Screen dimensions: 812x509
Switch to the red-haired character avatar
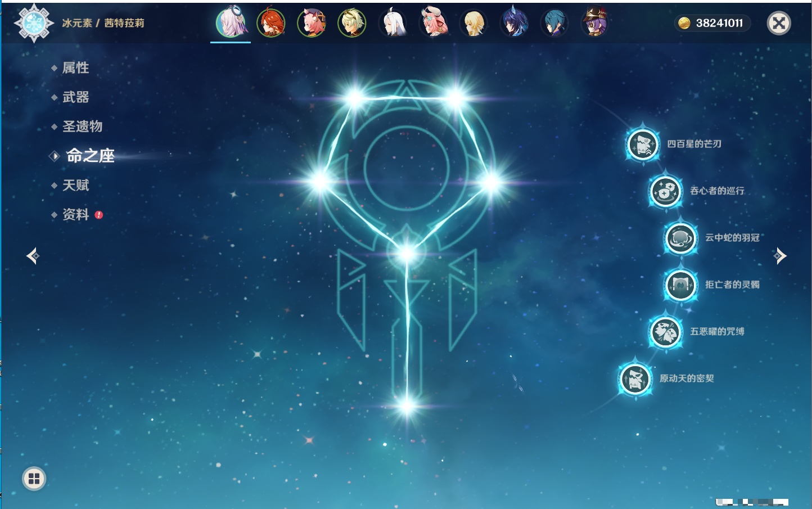pos(270,23)
